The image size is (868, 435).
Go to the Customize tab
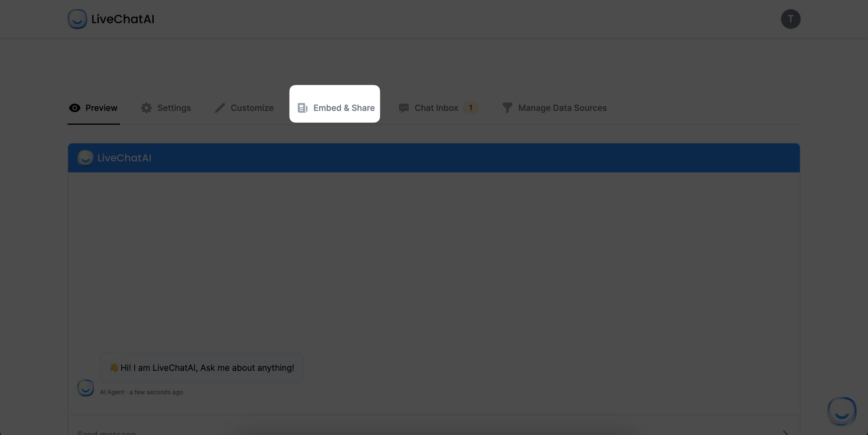pyautogui.click(x=244, y=108)
